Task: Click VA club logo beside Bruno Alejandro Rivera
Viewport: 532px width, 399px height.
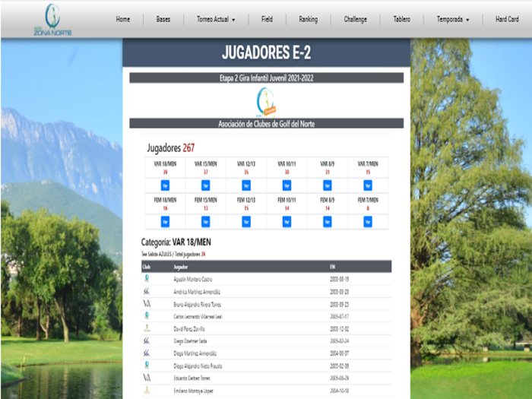Action: click(x=147, y=304)
